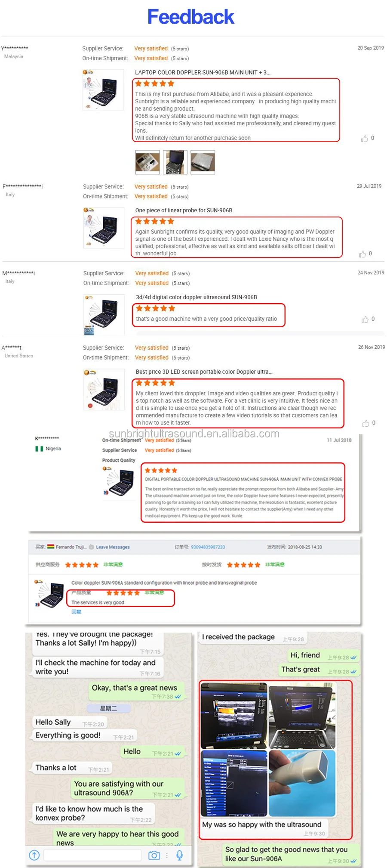Open product image for LAPTOP COLOR DOPPLER SUN-906B
Viewport: 387px width, 868px height.
pos(103,90)
